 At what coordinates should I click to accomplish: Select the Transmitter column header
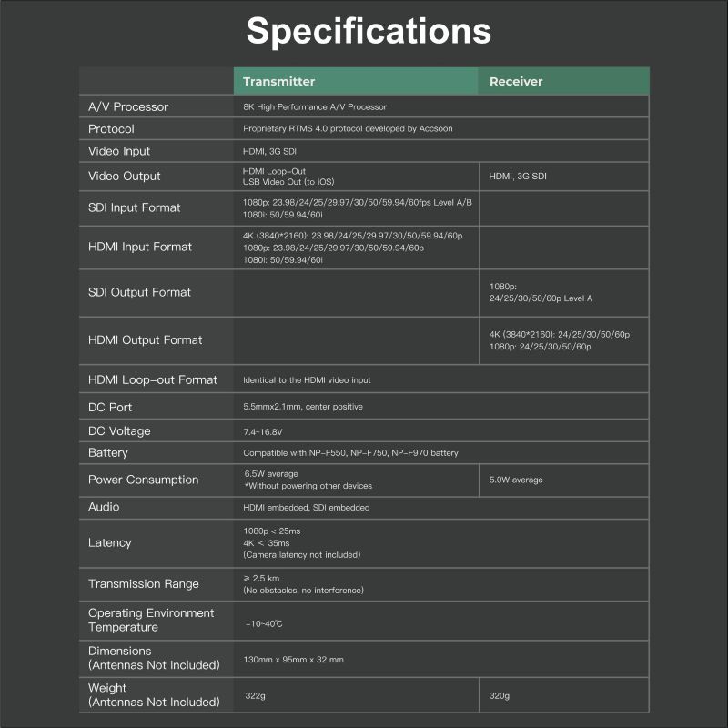pos(278,81)
